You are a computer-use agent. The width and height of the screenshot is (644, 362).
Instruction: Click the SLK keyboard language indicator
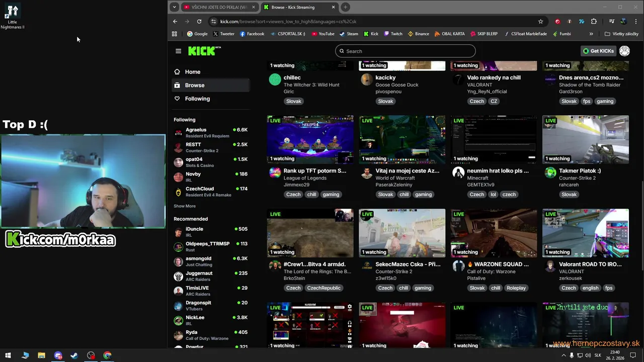(x=598, y=355)
